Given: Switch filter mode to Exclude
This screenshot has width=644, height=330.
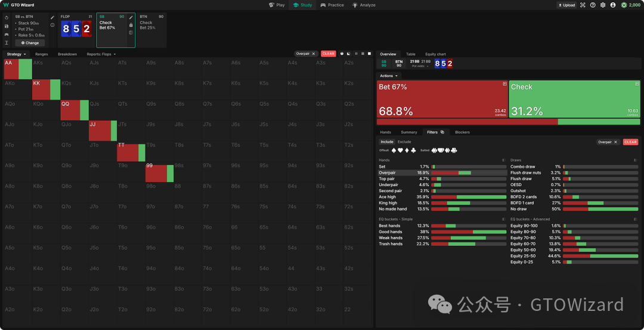Looking at the screenshot, I should pyautogui.click(x=404, y=142).
